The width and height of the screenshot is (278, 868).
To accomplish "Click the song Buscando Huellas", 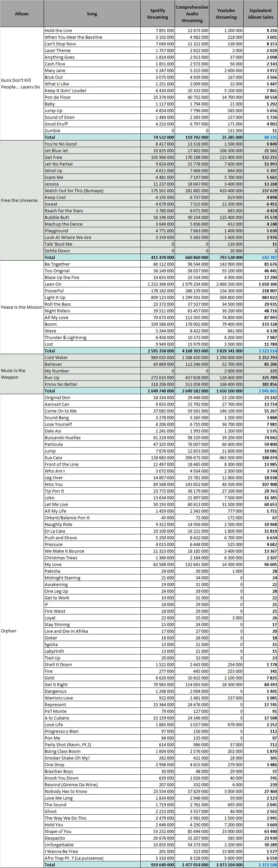I will pyautogui.click(x=63, y=438).
